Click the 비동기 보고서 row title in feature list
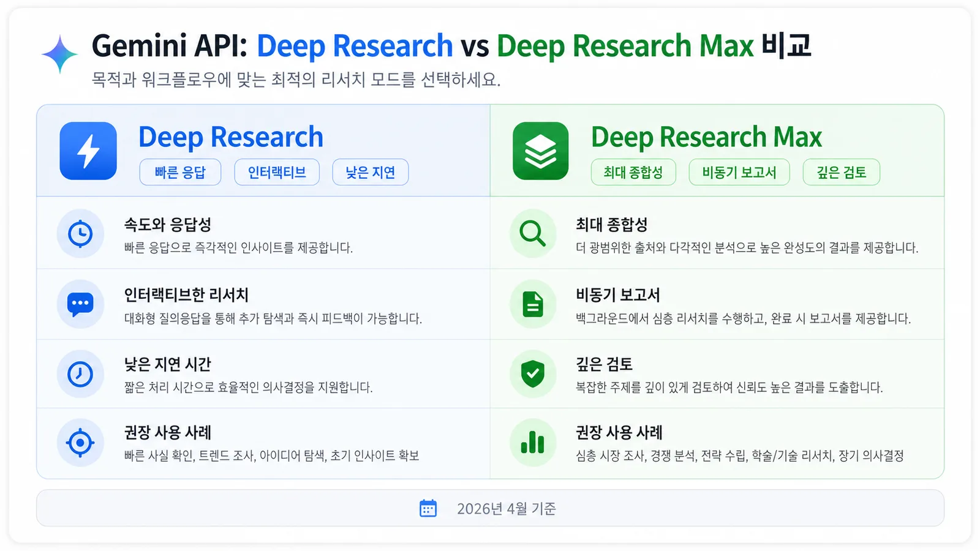This screenshot has height=551, width=980. [618, 295]
